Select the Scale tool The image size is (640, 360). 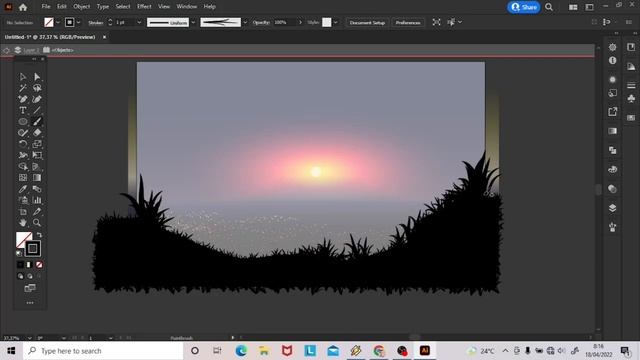[37, 144]
